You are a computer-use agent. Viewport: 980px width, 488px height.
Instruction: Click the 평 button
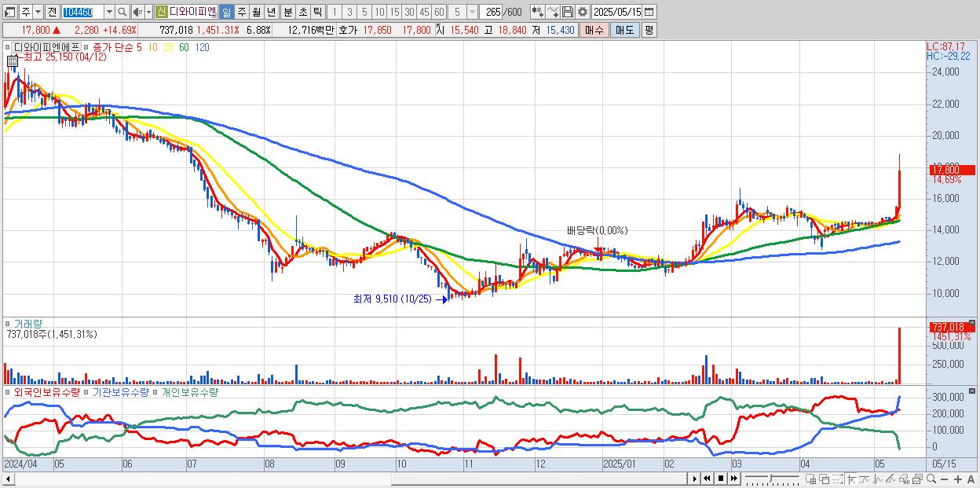point(649,30)
